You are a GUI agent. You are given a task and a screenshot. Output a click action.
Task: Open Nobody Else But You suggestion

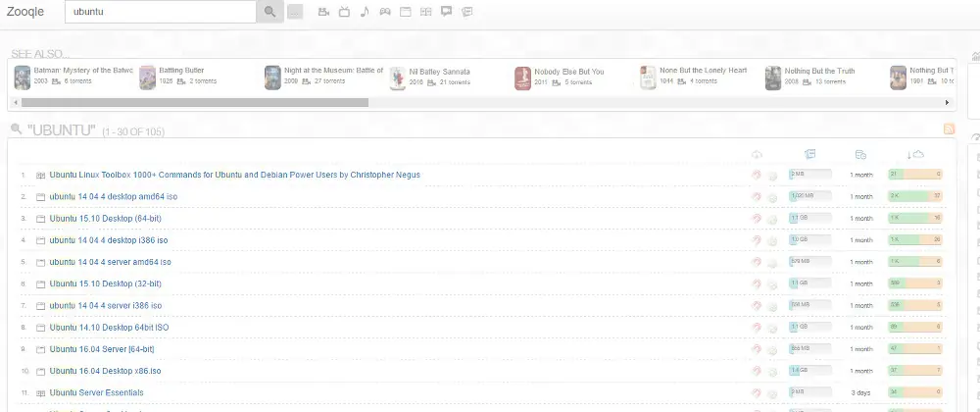point(560,77)
